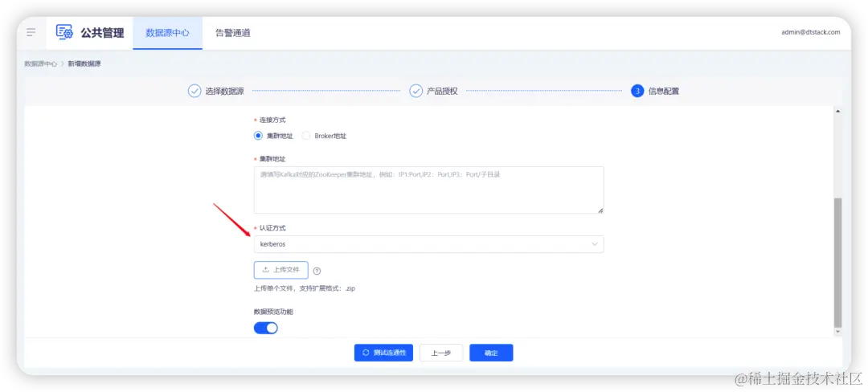Click the 上传单个文件 hint text
868x392 pixels.
tap(305, 288)
